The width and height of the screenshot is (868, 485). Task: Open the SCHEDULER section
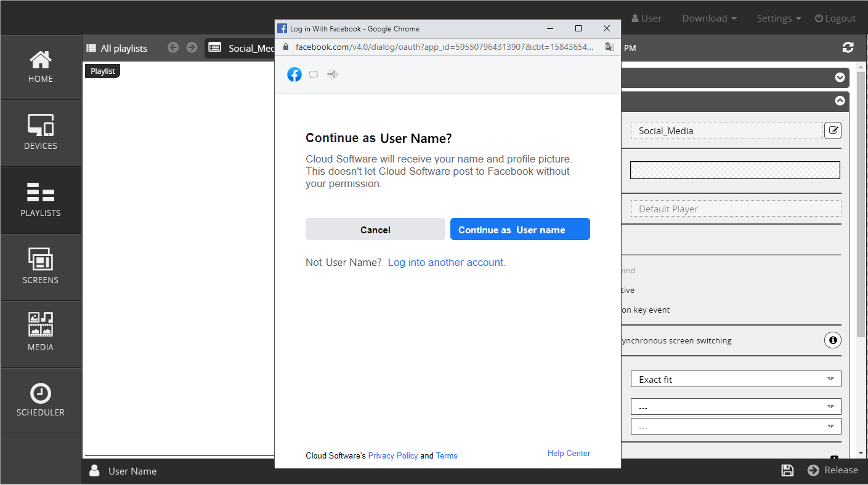(41, 401)
